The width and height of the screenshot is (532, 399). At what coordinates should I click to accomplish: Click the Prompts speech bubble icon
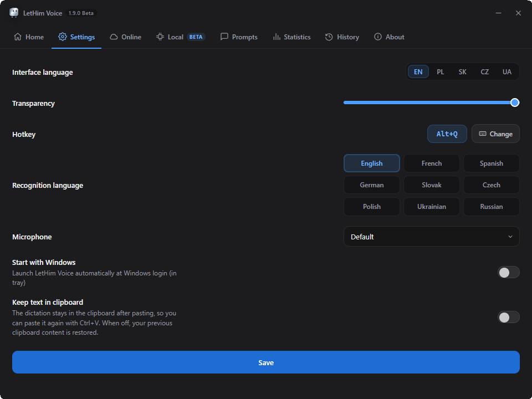(x=224, y=37)
